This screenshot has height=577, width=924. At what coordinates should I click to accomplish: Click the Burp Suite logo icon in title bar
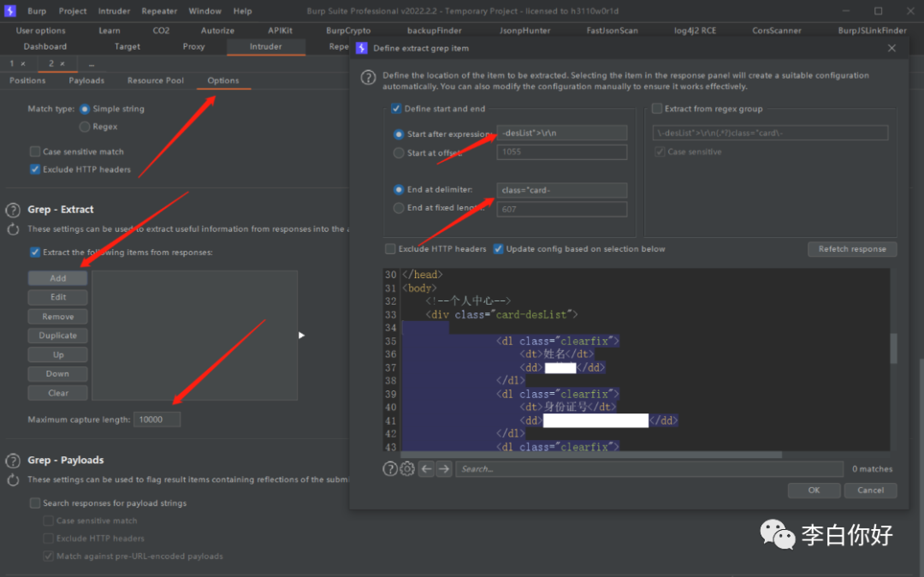10,10
